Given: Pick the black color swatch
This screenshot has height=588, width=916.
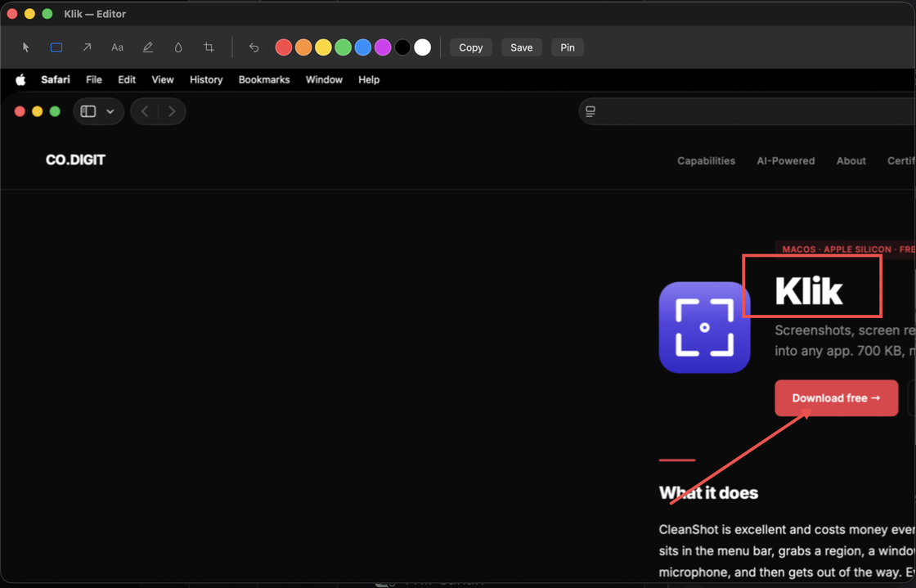Looking at the screenshot, I should point(402,47).
